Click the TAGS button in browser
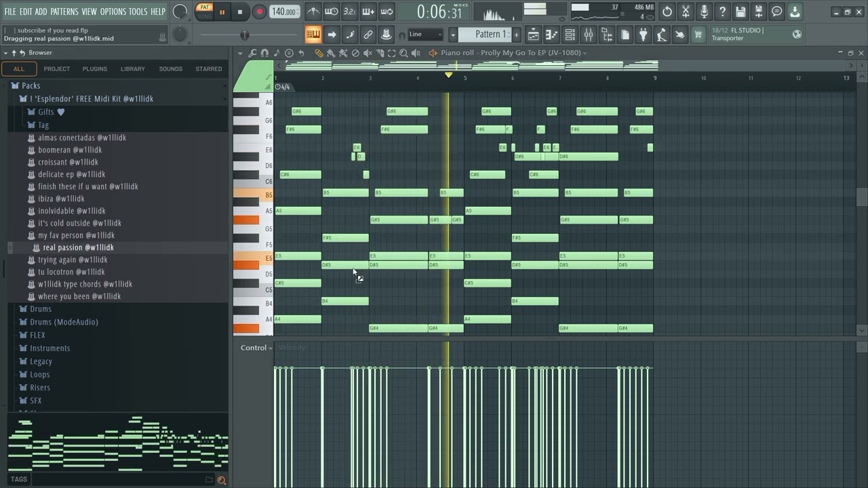This screenshot has width=868, height=488. tap(19, 479)
